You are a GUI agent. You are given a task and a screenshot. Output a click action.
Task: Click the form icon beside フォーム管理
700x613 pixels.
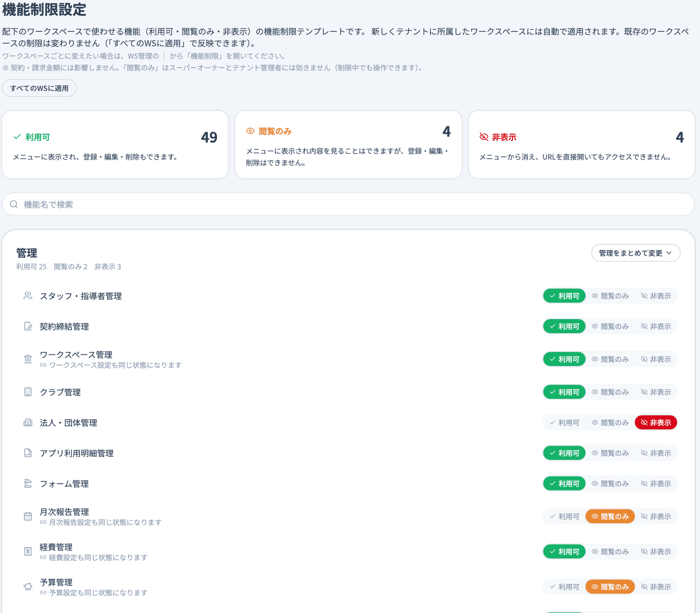tap(28, 484)
